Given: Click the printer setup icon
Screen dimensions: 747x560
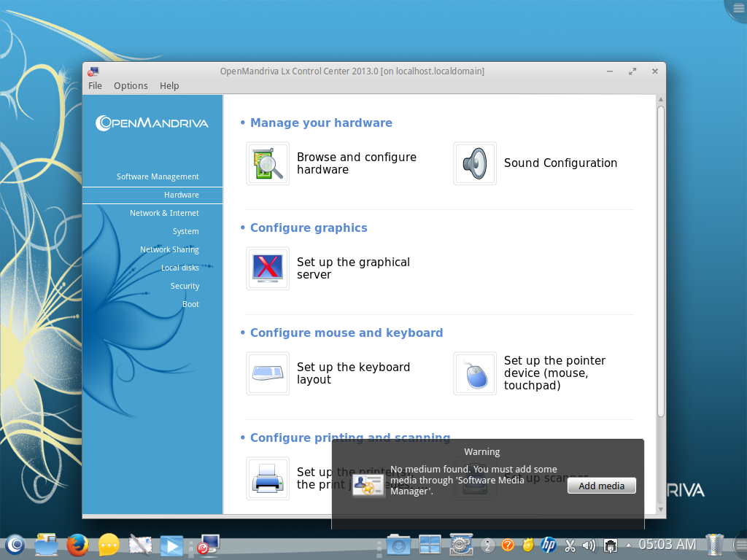Looking at the screenshot, I should point(268,478).
